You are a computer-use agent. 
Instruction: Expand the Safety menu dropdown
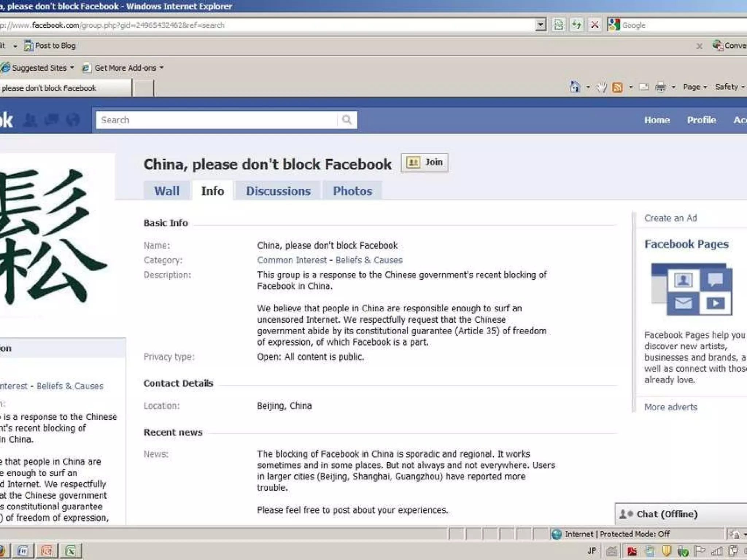pos(729,87)
